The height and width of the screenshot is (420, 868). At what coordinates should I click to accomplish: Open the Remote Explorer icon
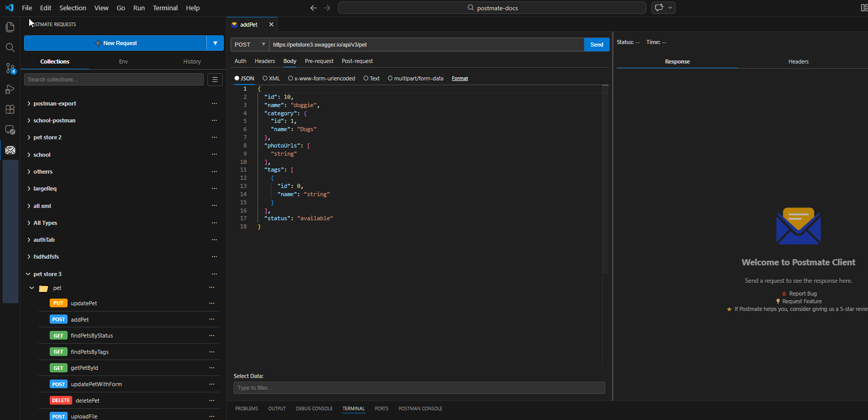pyautogui.click(x=10, y=130)
